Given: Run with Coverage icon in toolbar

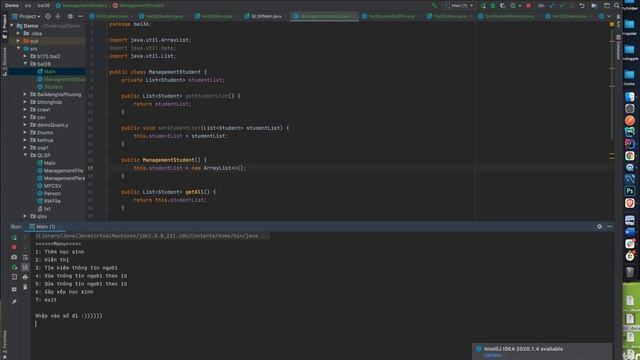Looking at the screenshot, I should [x=502, y=6].
